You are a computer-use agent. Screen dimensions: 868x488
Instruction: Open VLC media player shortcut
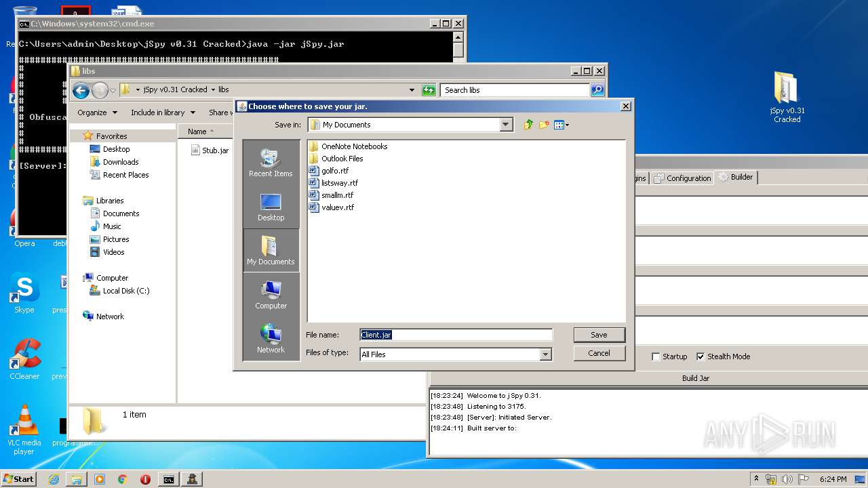tap(24, 430)
